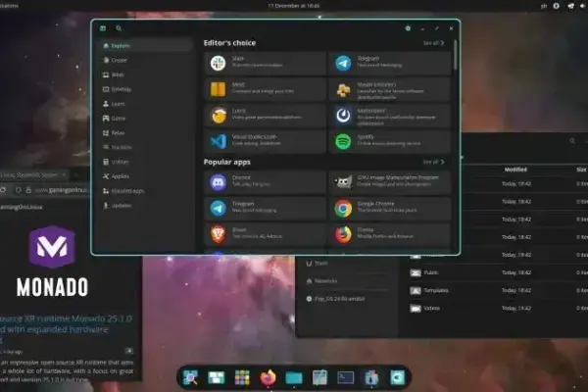This screenshot has height=392, width=588.
Task: Click the COSMIC Store icon in dock
Action: [x=371, y=377]
